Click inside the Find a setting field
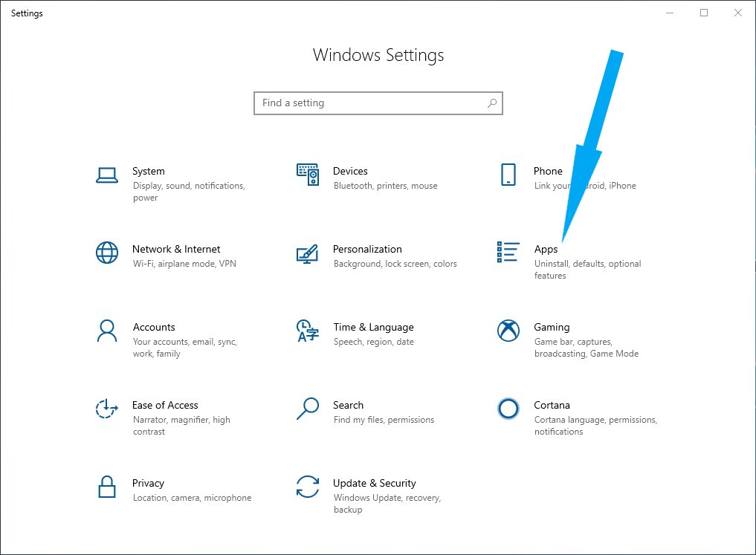 (378, 103)
